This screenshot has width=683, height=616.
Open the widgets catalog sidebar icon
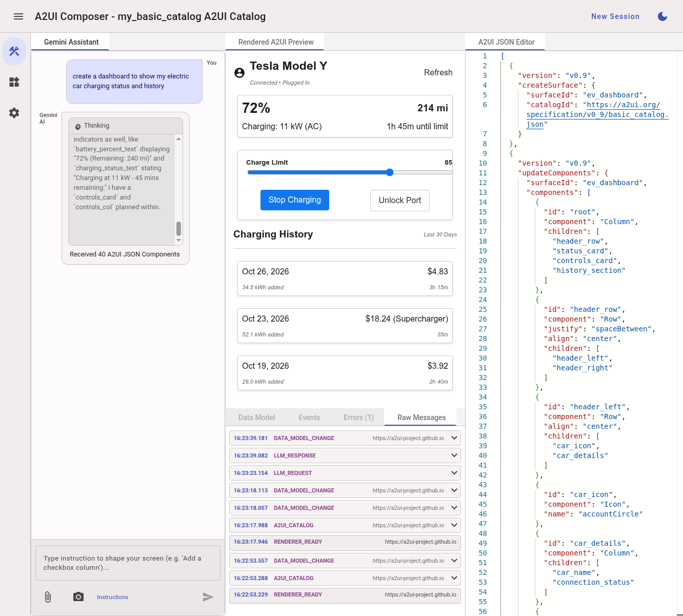click(14, 82)
